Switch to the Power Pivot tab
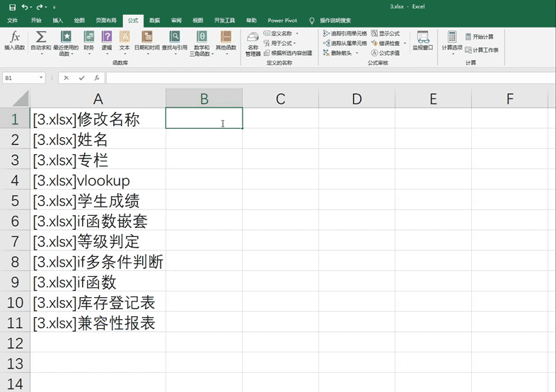Viewport: 556px width, 392px height. point(282,21)
